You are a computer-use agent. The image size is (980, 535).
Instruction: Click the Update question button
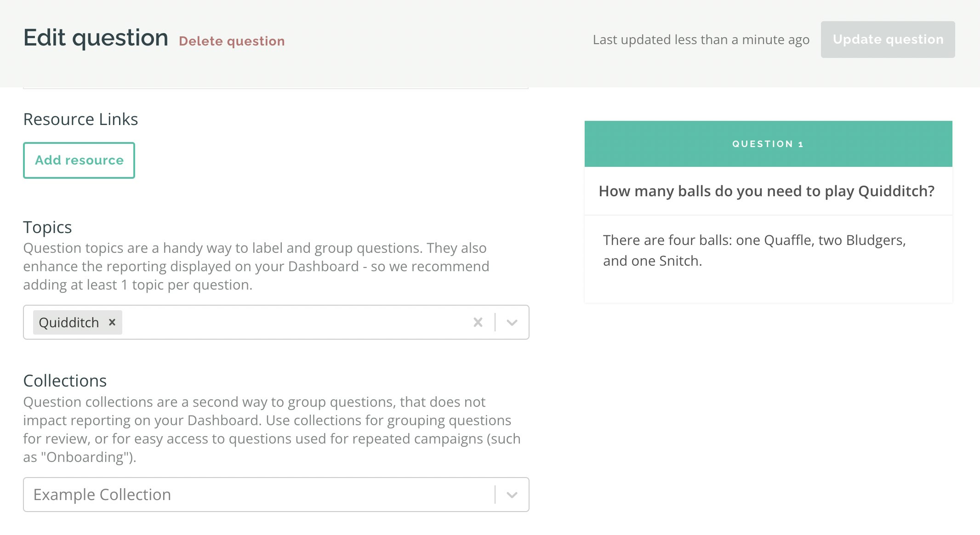(x=887, y=39)
